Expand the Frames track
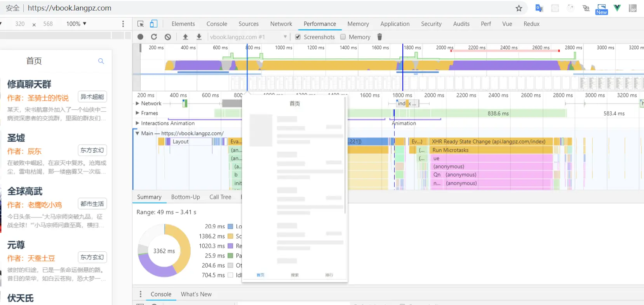This screenshot has width=644, height=305. (x=138, y=113)
